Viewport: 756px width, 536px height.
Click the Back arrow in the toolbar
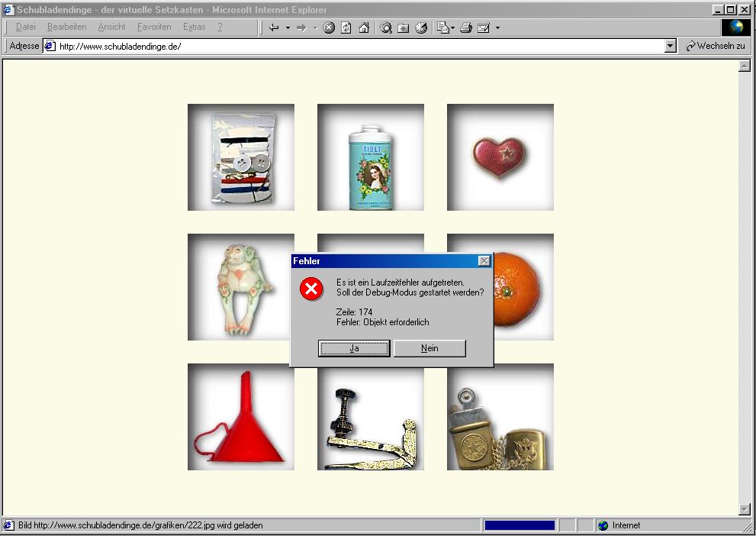tap(274, 27)
